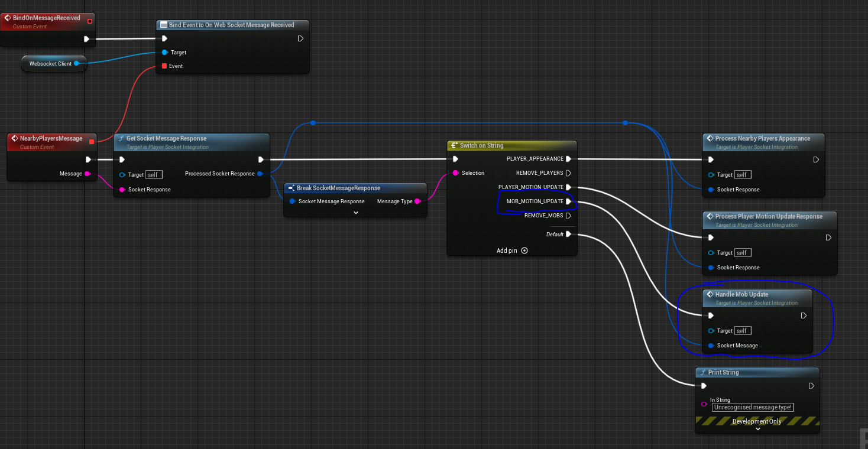The image size is (868, 449).
Task: Click exec output pin of BindOnMessageReceived event
Action: 86,39
